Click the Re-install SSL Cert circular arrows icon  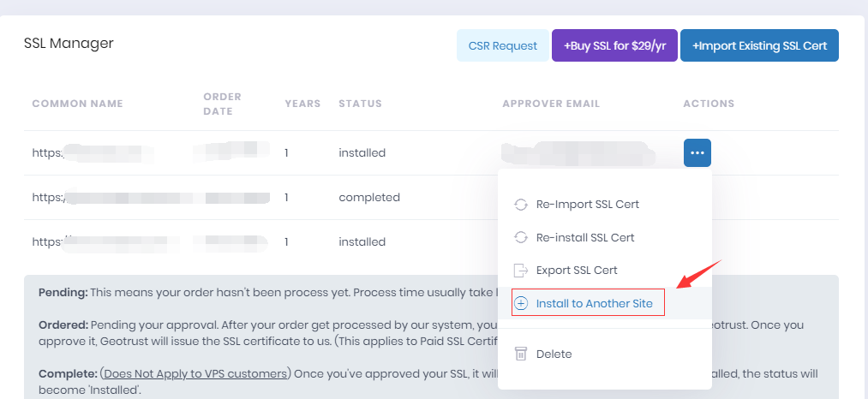pos(520,237)
